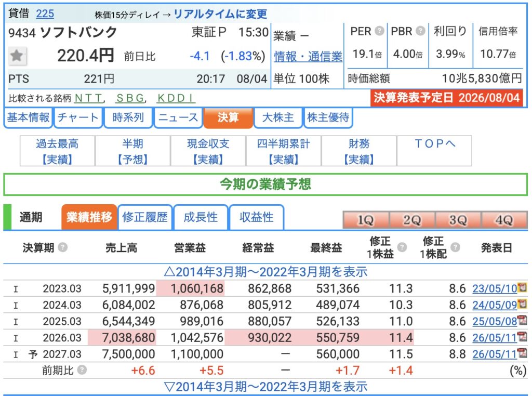The height and width of the screenshot is (396, 532).
Task: Click help icon beside 決算期 header
Action: (x=62, y=247)
